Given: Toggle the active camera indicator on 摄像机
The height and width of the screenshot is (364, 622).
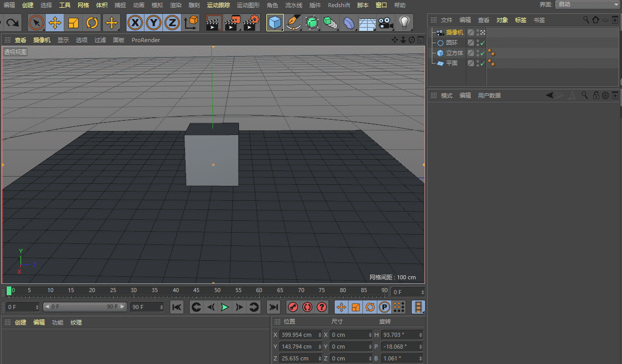Looking at the screenshot, I should [483, 32].
